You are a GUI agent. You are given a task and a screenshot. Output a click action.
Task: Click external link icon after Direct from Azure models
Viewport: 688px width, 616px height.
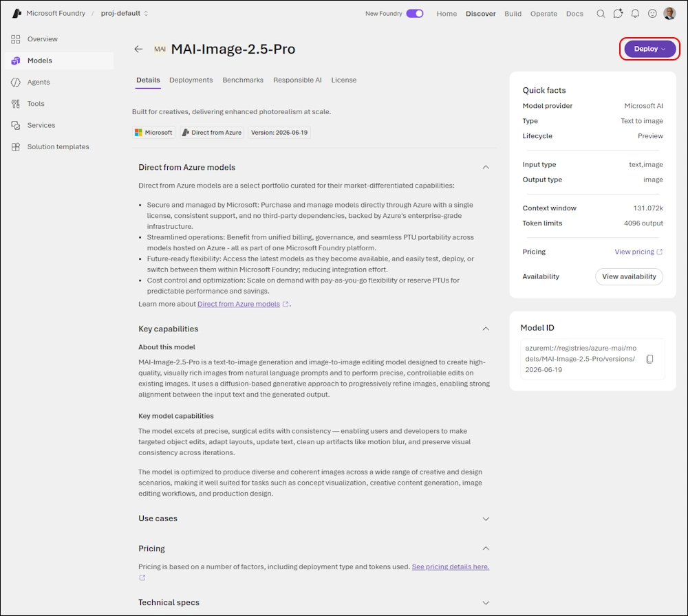[x=286, y=304]
